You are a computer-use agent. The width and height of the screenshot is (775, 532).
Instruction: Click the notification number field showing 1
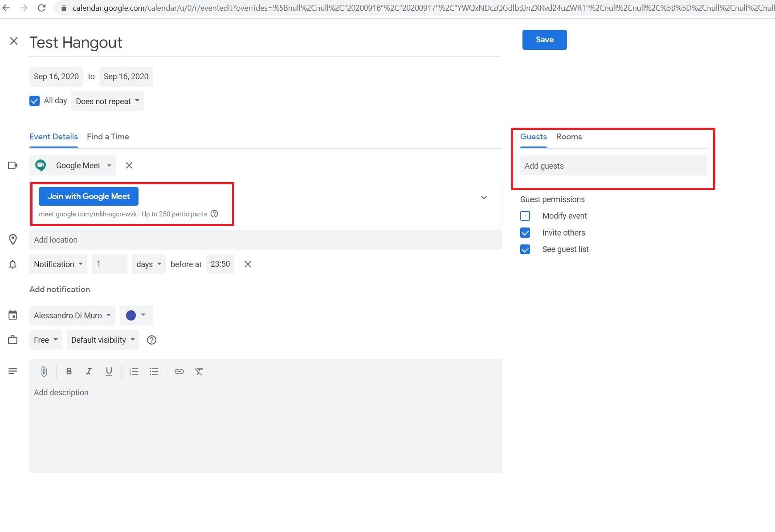tap(110, 264)
